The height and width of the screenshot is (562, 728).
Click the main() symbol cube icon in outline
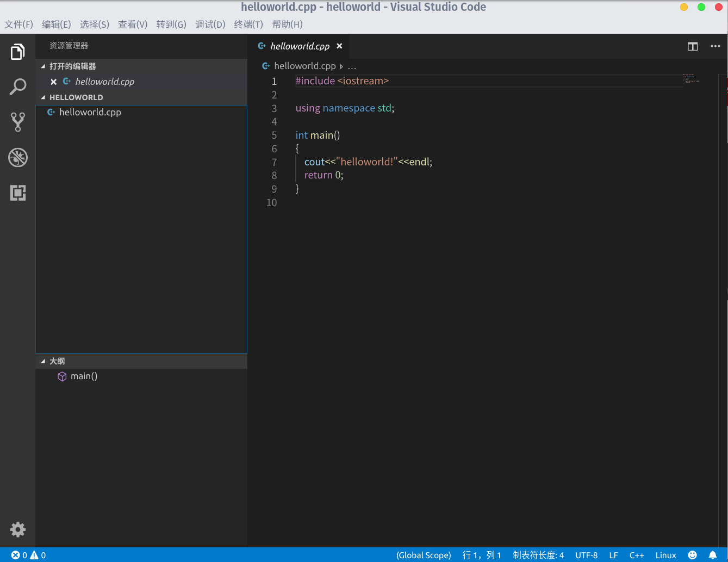(x=62, y=376)
